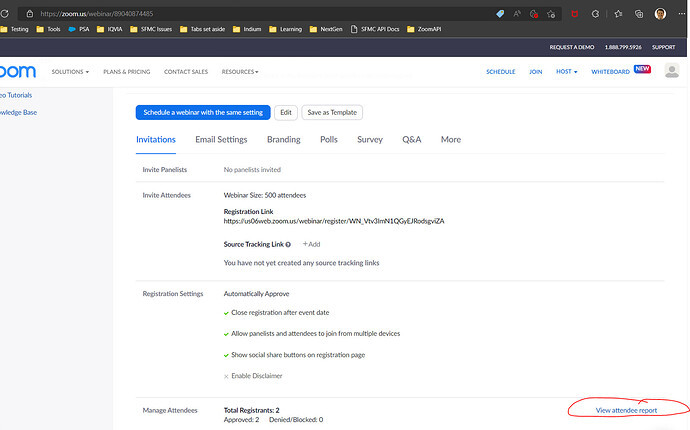
Task: Open the SFMC Issues bookmarks folder
Action: (151, 29)
